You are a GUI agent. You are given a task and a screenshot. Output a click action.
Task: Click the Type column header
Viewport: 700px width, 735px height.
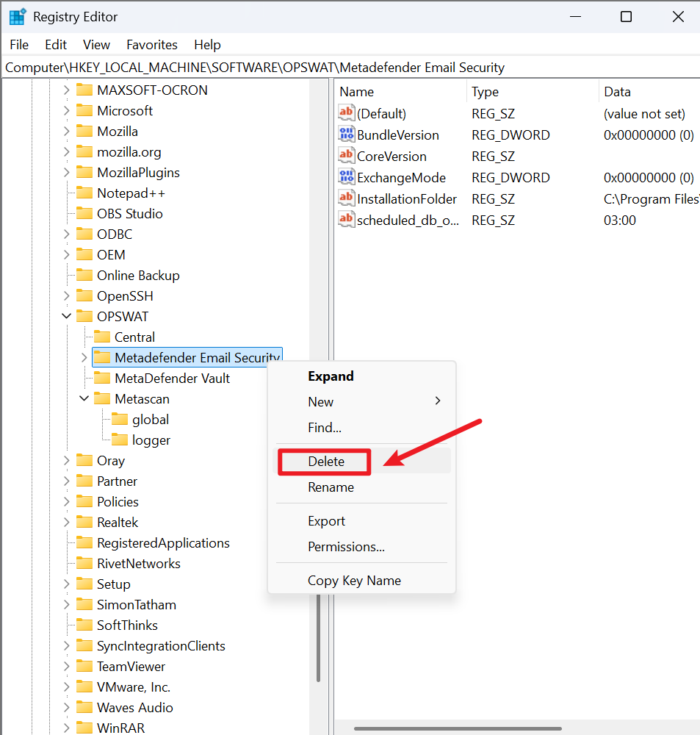[533, 92]
